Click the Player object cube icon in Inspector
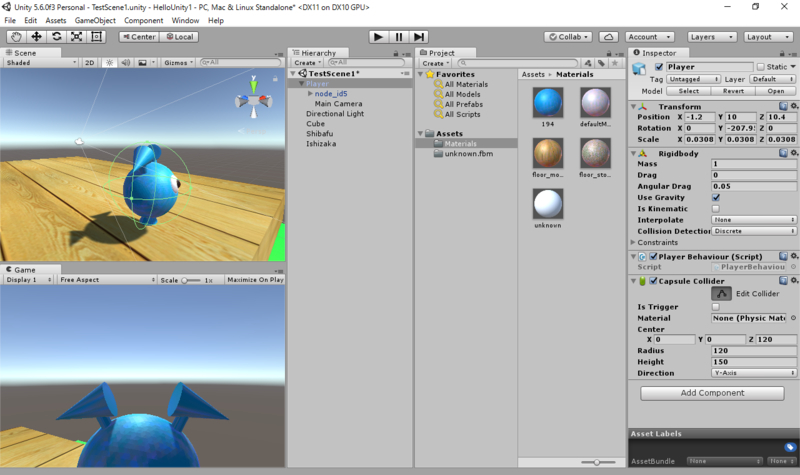Image resolution: width=800 pixels, height=475 pixels. [639, 69]
